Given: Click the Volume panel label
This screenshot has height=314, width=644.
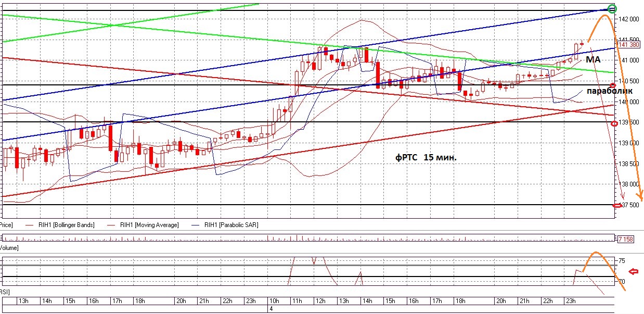Looking at the screenshot, I should point(9,248).
